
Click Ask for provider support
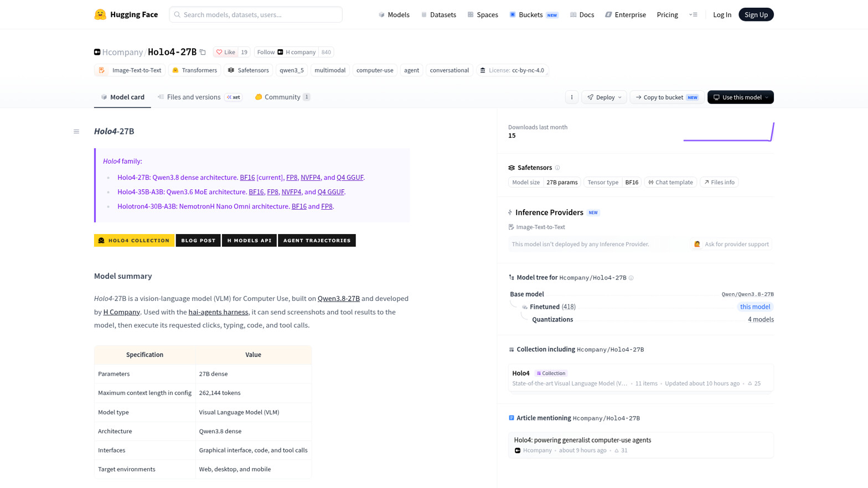(x=731, y=244)
